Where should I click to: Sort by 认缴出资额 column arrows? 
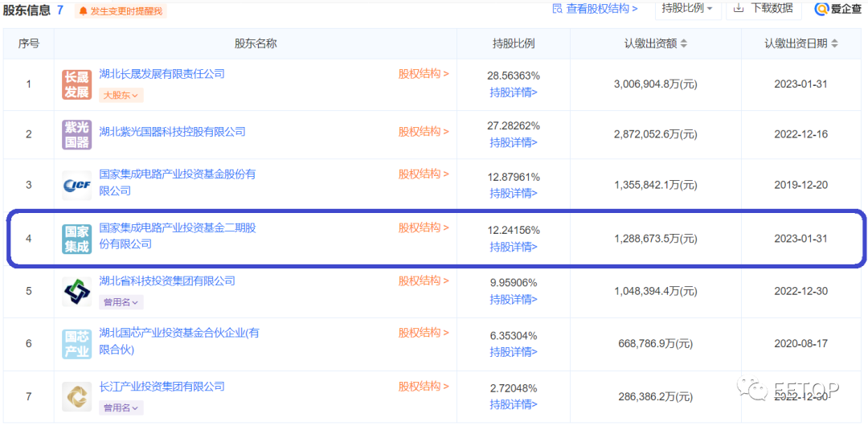[684, 43]
